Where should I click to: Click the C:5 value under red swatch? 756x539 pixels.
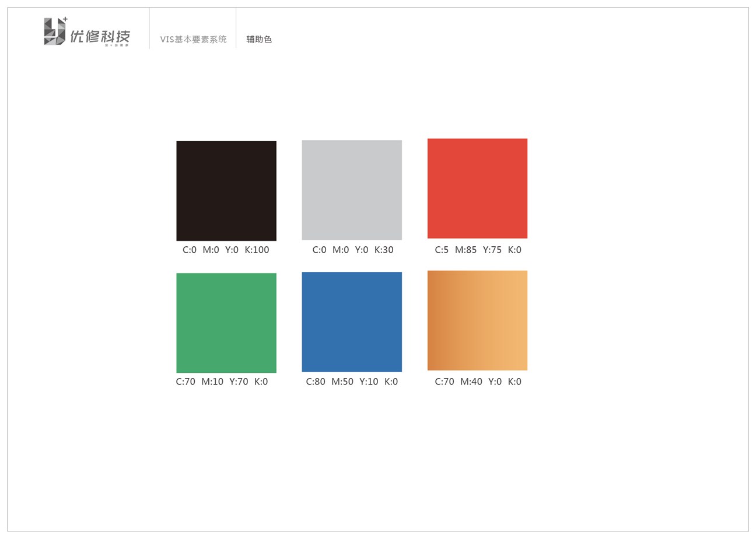click(x=442, y=250)
